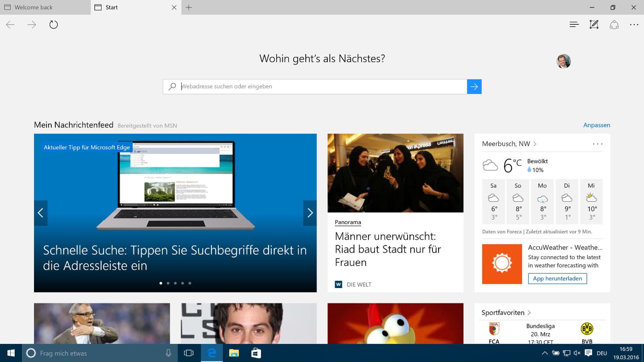Click the Aktueller Tipp für Microsoft Edge label

87,147
